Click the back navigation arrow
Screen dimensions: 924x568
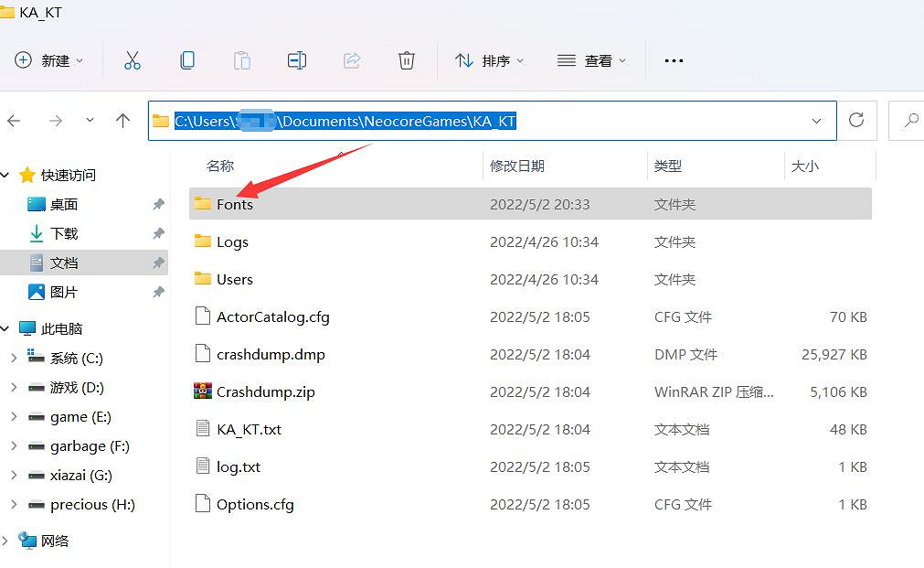tap(14, 121)
